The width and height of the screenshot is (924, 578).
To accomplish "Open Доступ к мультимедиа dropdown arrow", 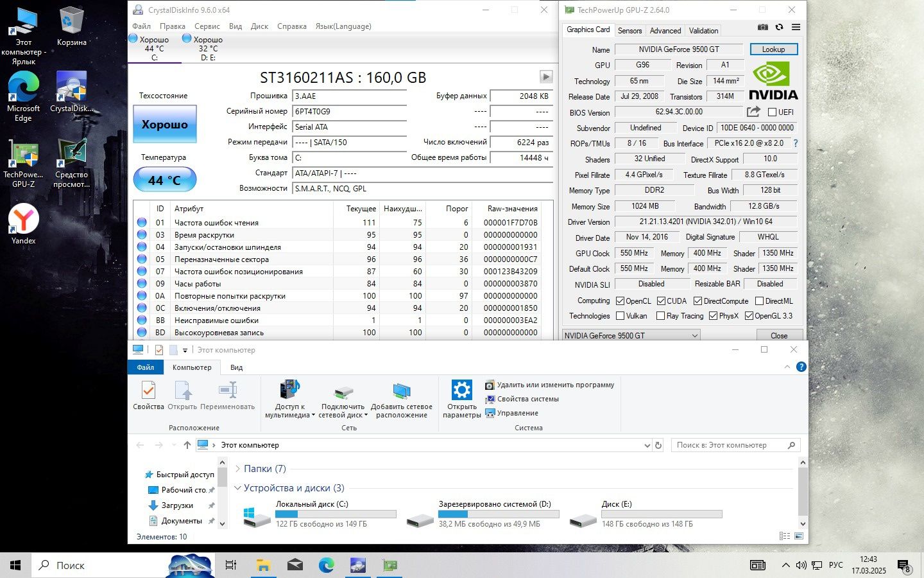I will 313,416.
